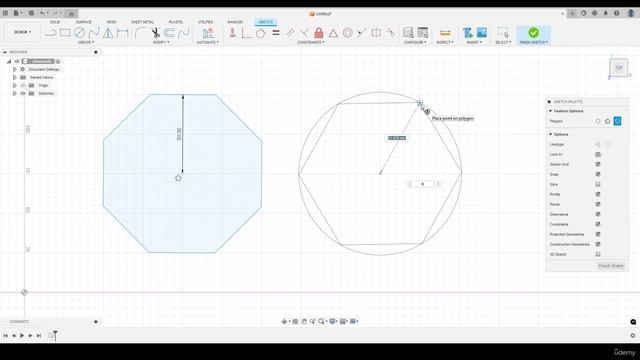
Task: Apply the Coincident constraint icon
Action: [x=247, y=33]
